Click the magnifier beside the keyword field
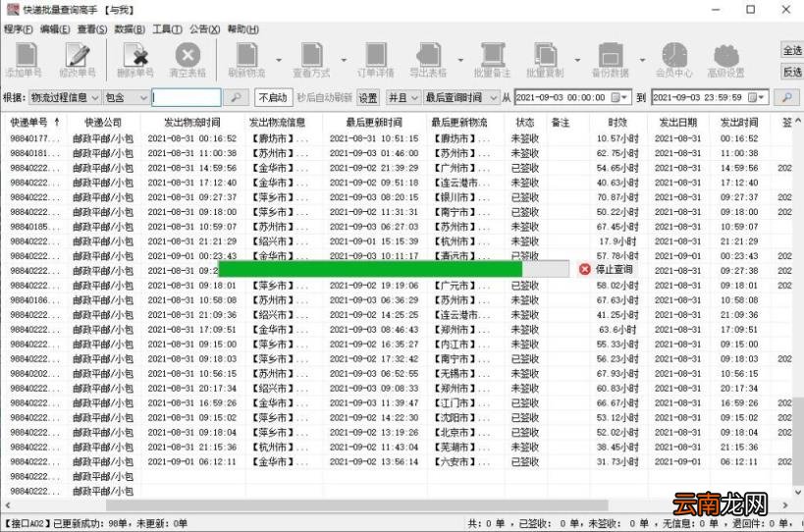Image resolution: width=804 pixels, height=532 pixels. pos(236,97)
